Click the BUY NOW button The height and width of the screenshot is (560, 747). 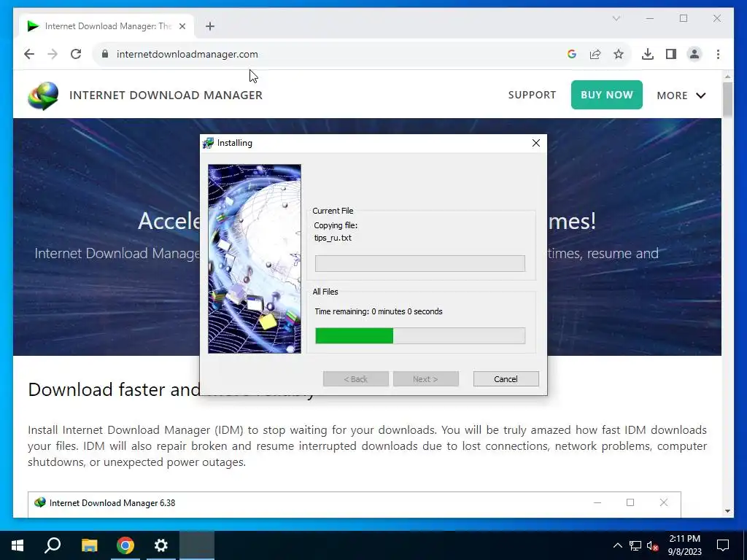[606, 95]
